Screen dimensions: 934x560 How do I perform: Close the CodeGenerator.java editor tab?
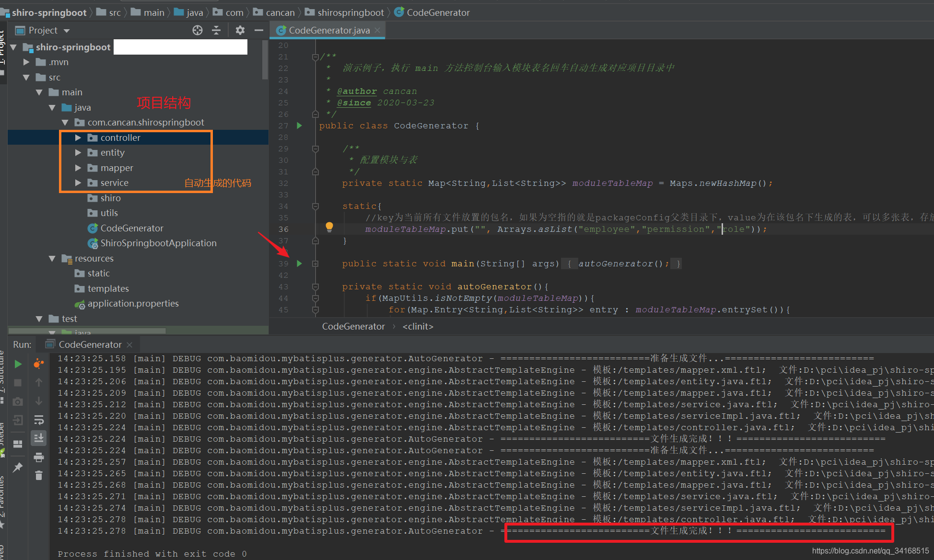click(x=377, y=30)
